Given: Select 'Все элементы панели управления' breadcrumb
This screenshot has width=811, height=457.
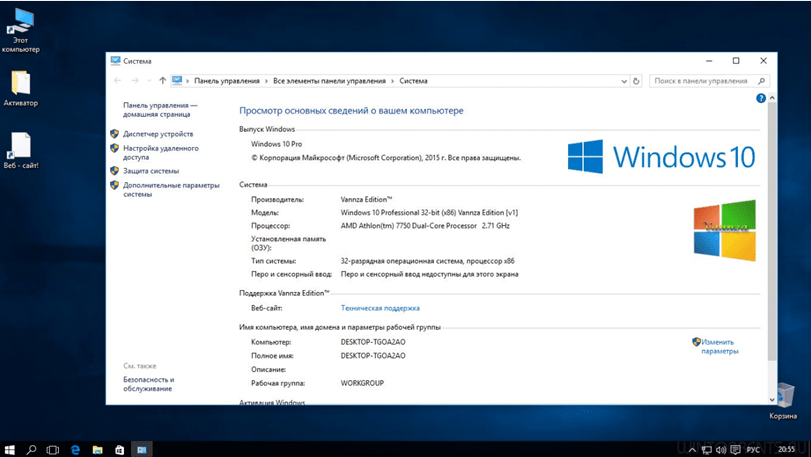Looking at the screenshot, I should tap(329, 81).
